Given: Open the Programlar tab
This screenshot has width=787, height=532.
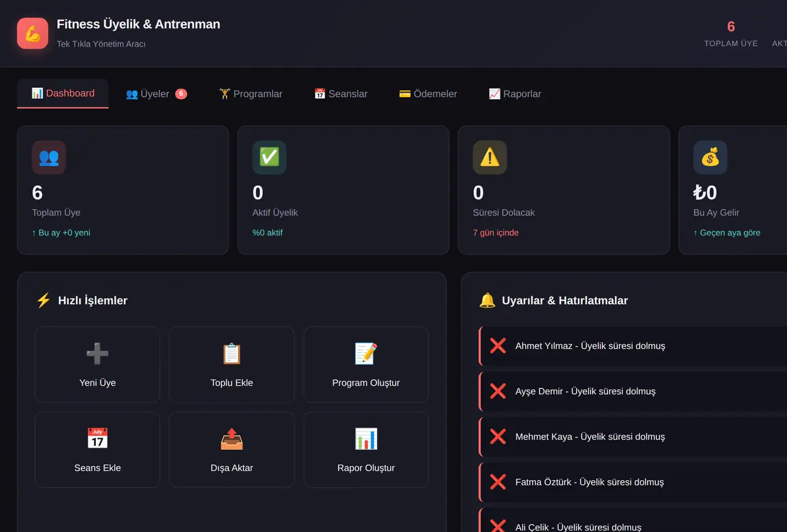Looking at the screenshot, I should pyautogui.click(x=251, y=94).
